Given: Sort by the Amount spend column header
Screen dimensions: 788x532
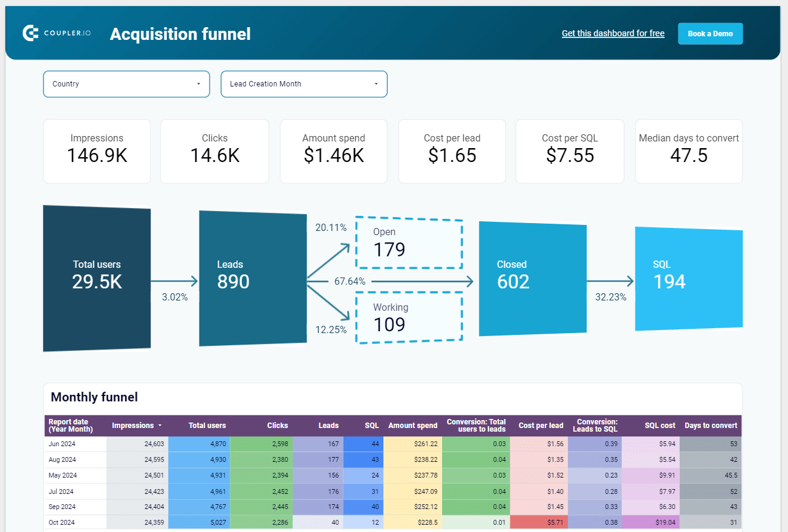Looking at the screenshot, I should click(x=412, y=426).
